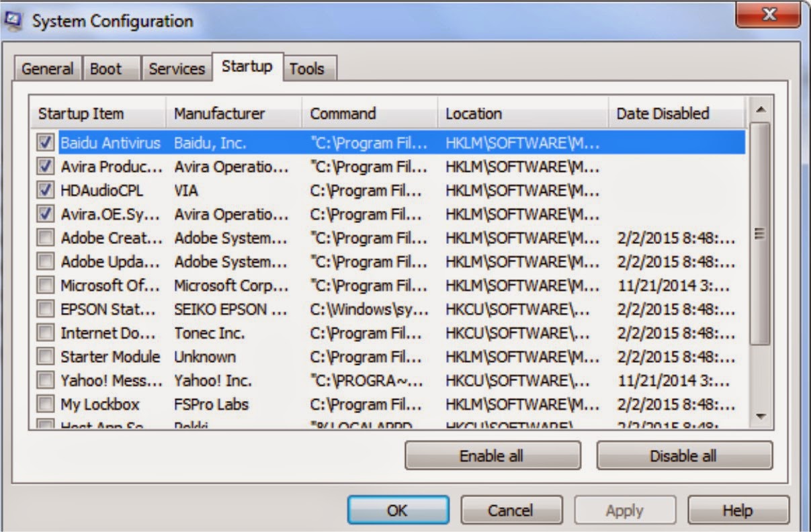Uncheck the Avira.OE.Sy... startup checkbox
811x532 pixels.
click(x=46, y=214)
